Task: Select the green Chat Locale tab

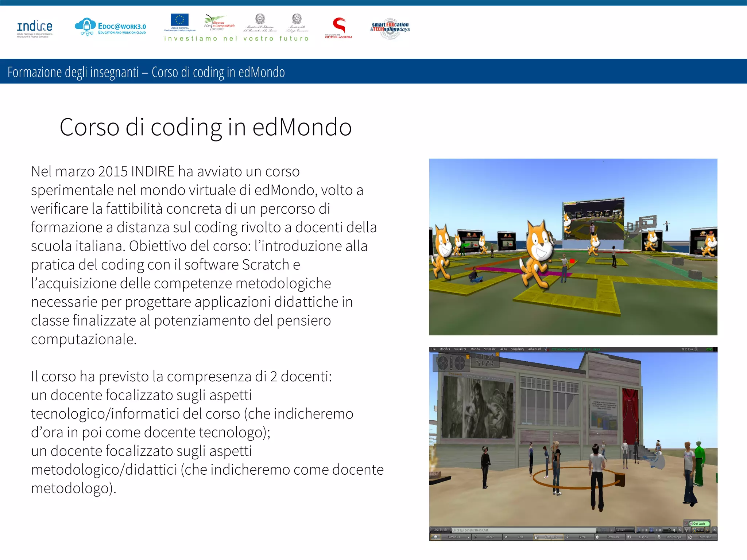Action: coord(700,524)
